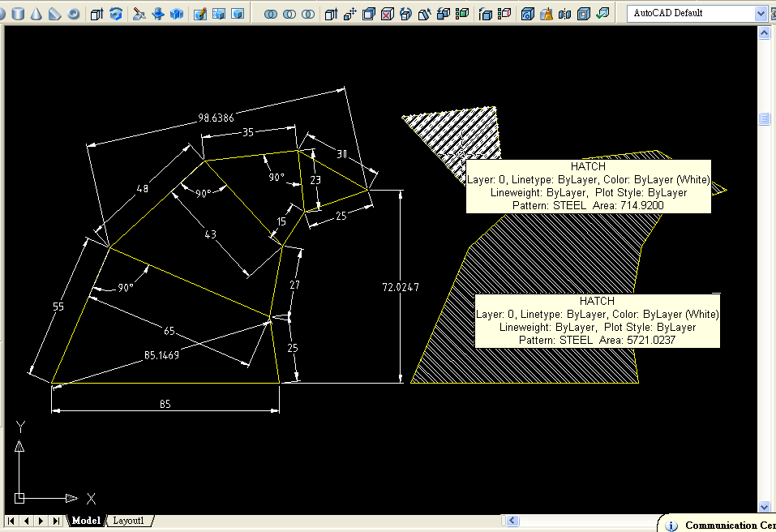Jump to last layout tab arrow

tap(56, 521)
